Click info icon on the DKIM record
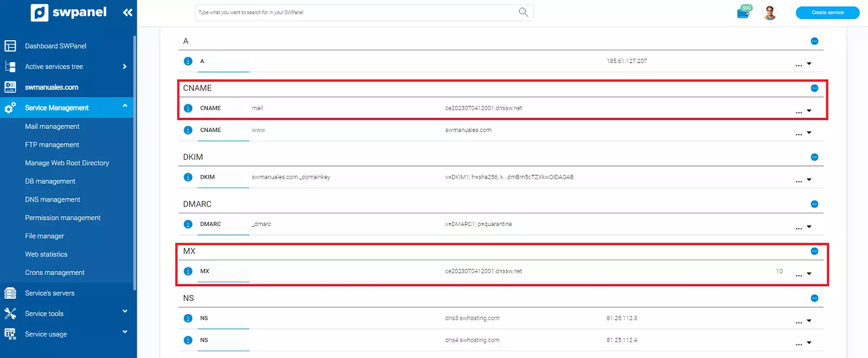The image size is (868, 358). [x=188, y=177]
